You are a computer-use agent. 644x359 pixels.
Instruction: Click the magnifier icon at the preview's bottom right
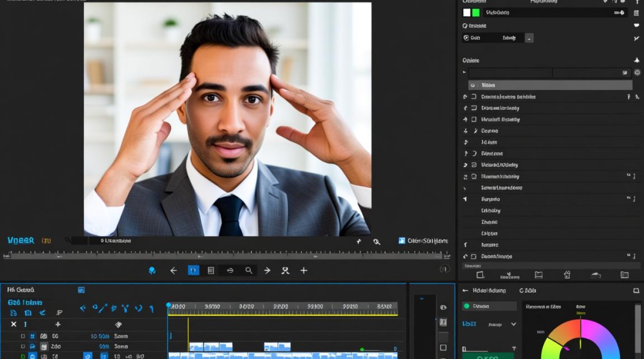pyautogui.click(x=377, y=242)
